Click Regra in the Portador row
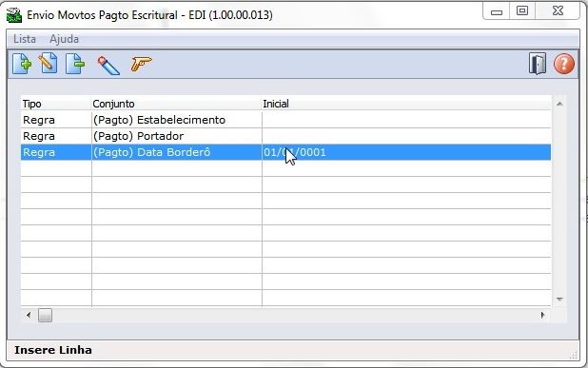 click(39, 136)
